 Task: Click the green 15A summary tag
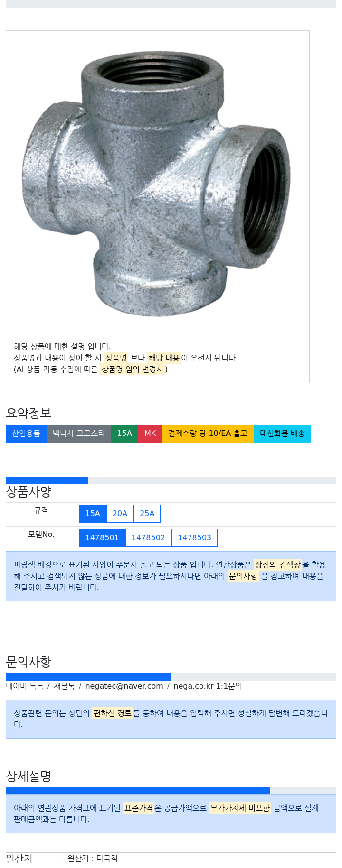124,434
